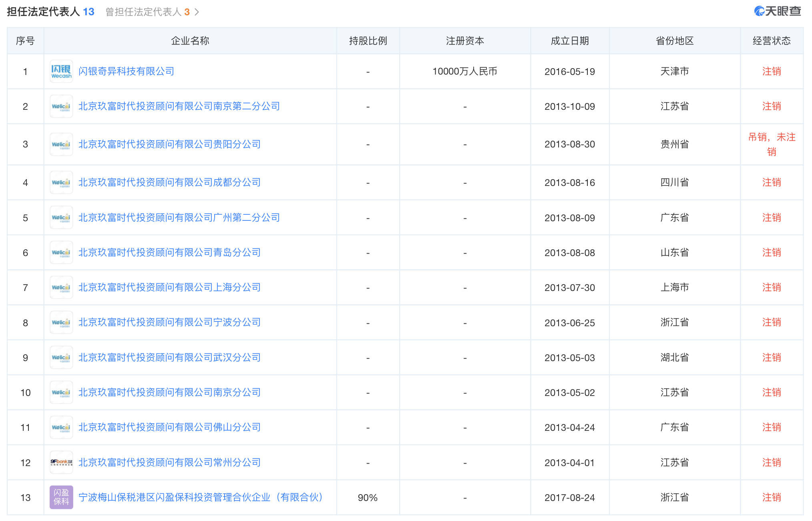
Task: Click the 注册资本 column header
Action: point(465,41)
